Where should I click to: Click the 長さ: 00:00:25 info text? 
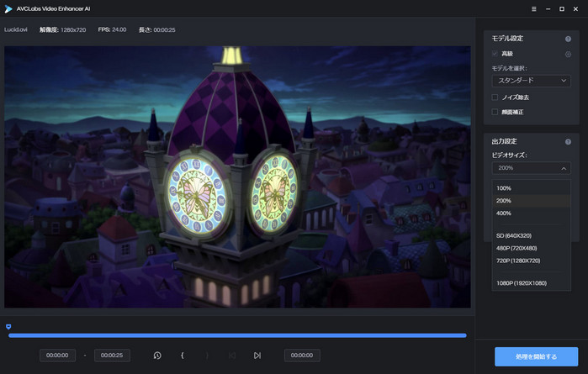[156, 29]
